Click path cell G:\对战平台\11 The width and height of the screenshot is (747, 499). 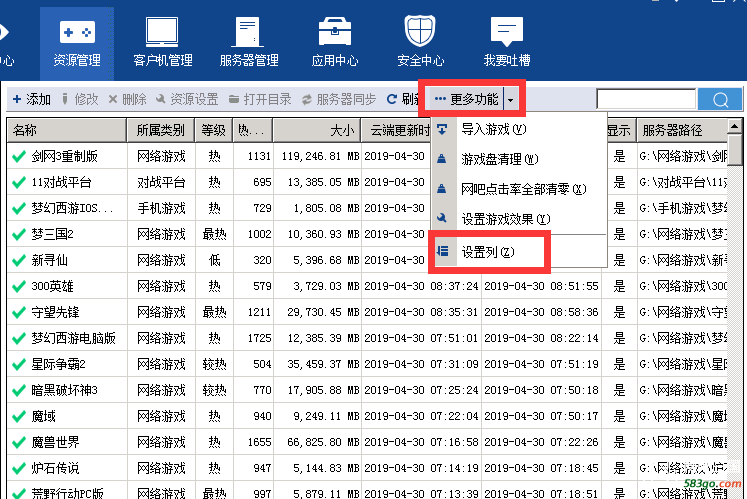coord(682,183)
